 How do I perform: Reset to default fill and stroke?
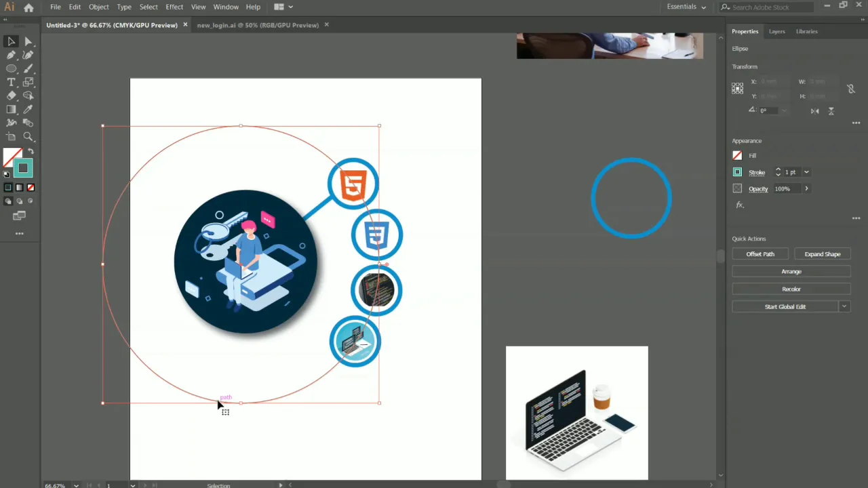(x=7, y=174)
